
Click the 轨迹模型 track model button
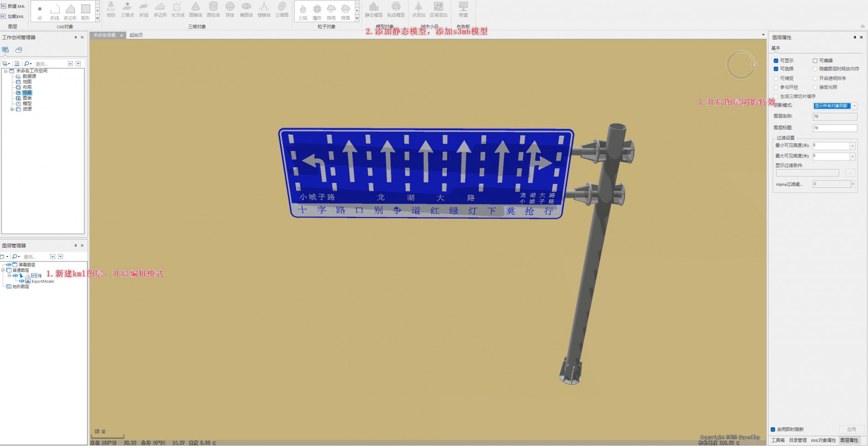click(x=396, y=10)
